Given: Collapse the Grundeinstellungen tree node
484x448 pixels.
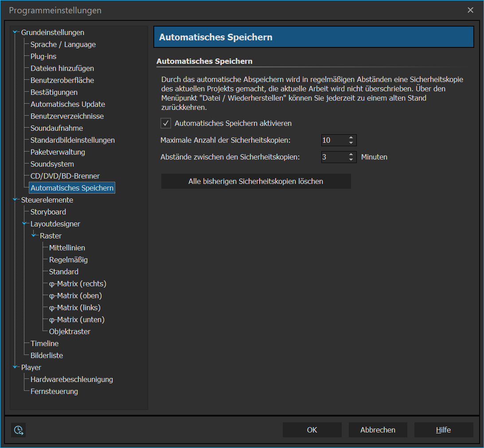Looking at the screenshot, I should tap(16, 32).
